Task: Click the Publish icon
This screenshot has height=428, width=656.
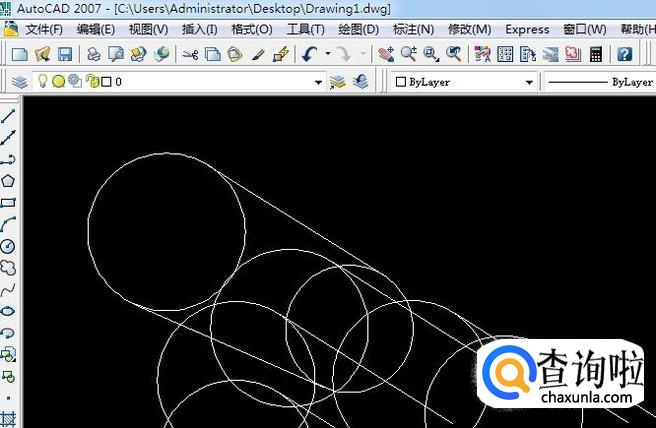Action: (x=138, y=54)
